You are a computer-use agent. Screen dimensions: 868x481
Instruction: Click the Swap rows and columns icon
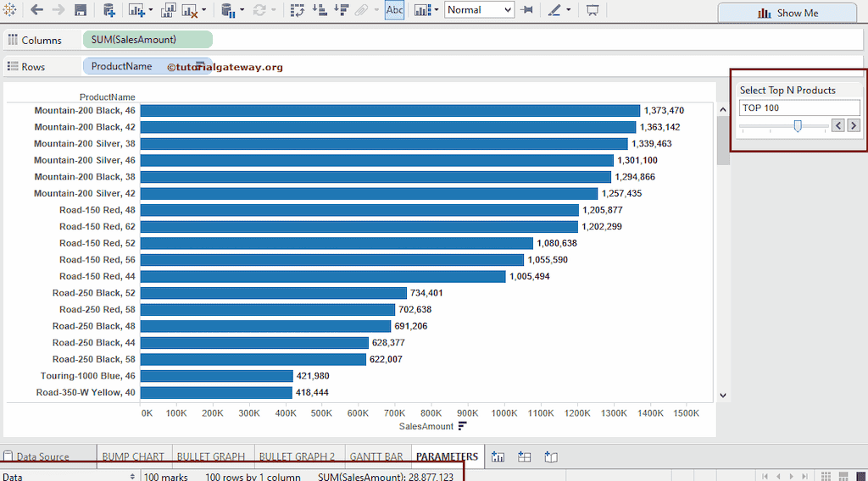(298, 10)
